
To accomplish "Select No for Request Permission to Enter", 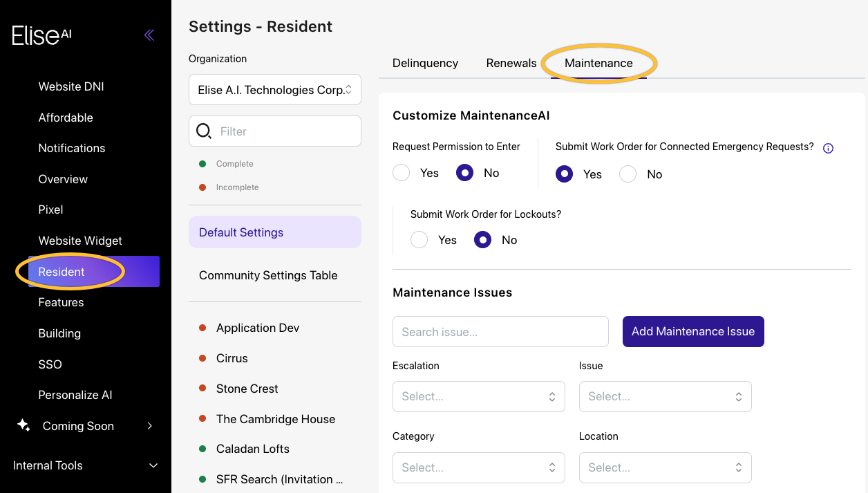I will coord(465,173).
